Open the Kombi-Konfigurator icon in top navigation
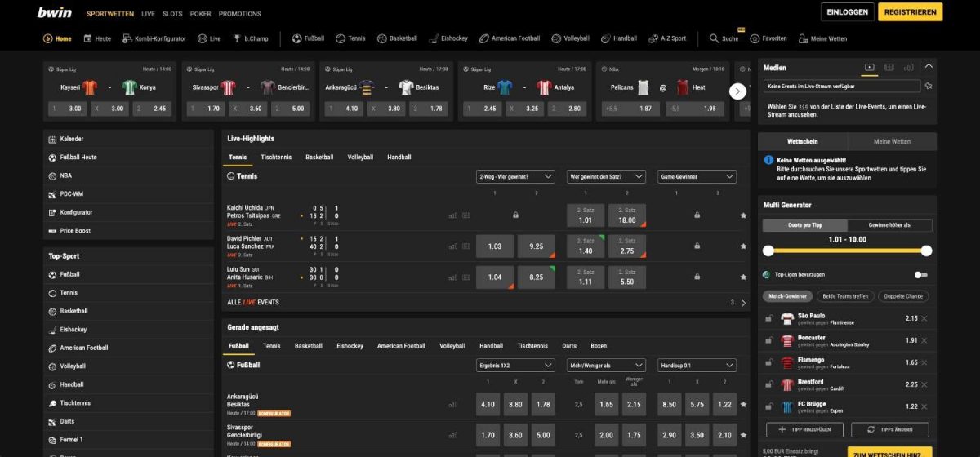The image size is (980, 457). (x=127, y=38)
